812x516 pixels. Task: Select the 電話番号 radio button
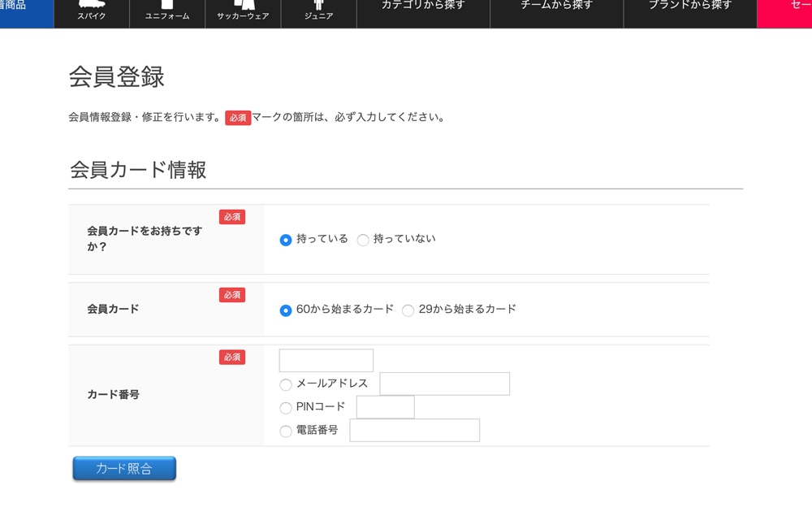[286, 431]
